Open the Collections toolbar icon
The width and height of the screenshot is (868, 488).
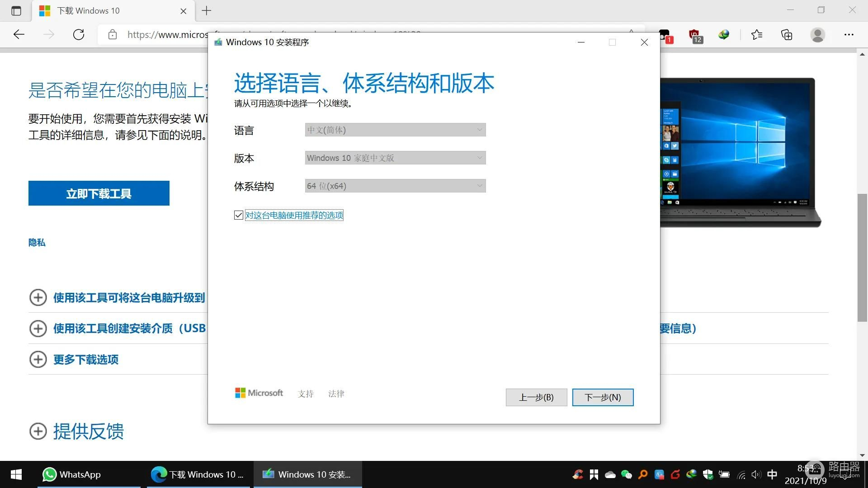[787, 35]
